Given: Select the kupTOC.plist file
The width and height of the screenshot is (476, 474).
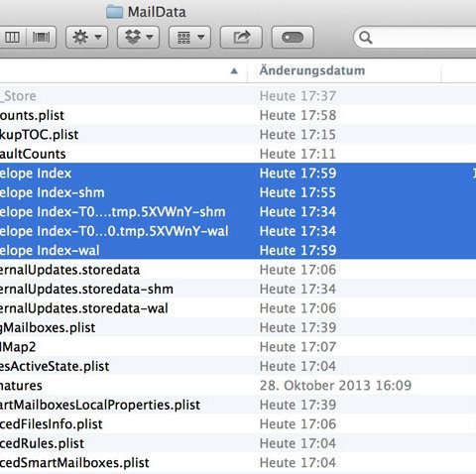Looking at the screenshot, I should click(238, 135).
